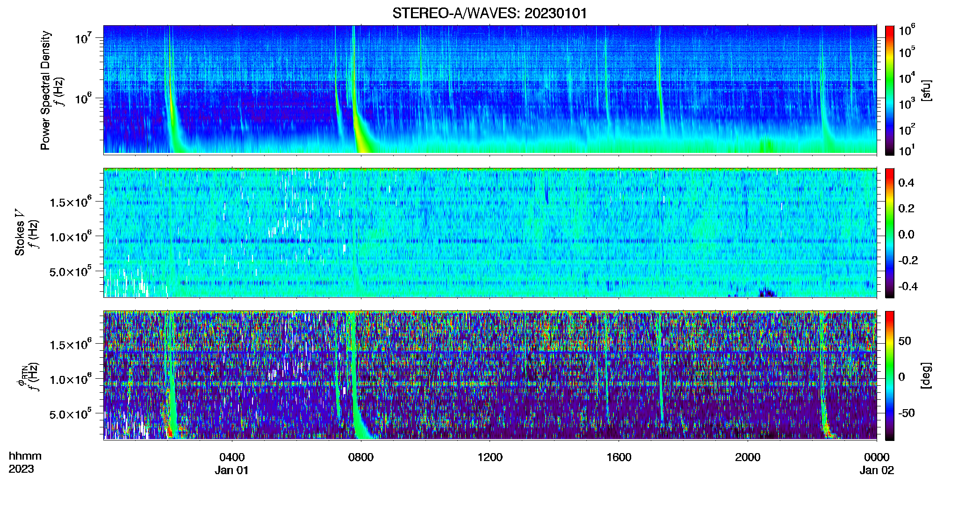Select the [sfu] colorbar unit label

[x=926, y=90]
